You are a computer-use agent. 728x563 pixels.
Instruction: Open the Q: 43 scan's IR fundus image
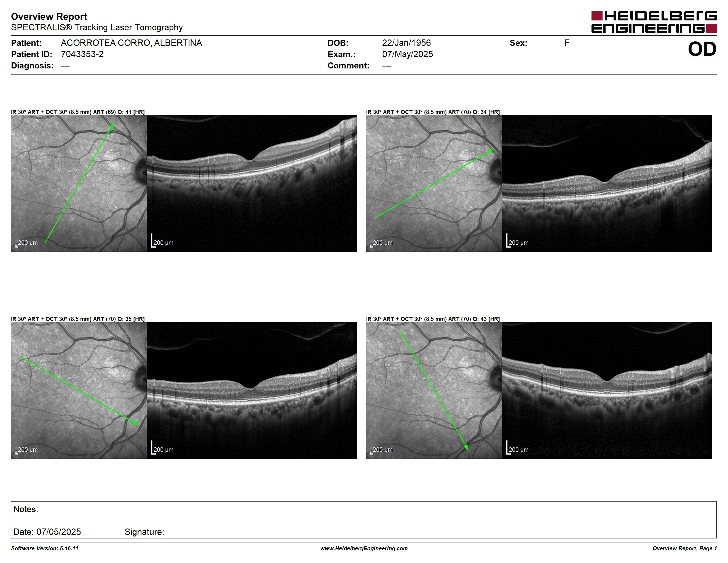(434, 390)
